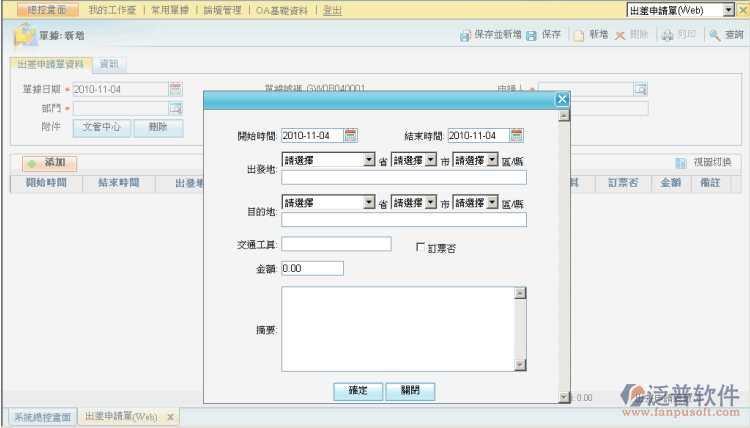Click the 備註 column header

click(x=710, y=183)
